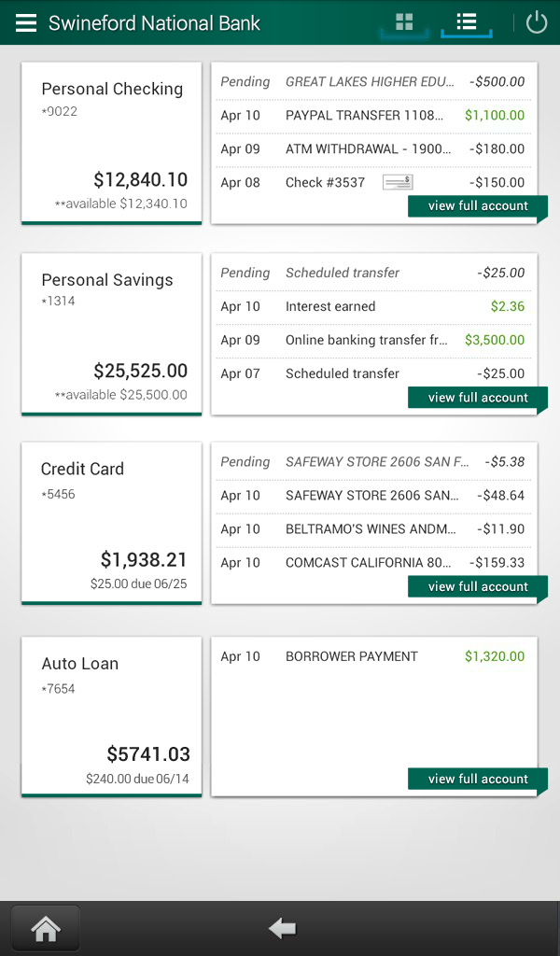Open the Auto Loan account card

(x=110, y=715)
